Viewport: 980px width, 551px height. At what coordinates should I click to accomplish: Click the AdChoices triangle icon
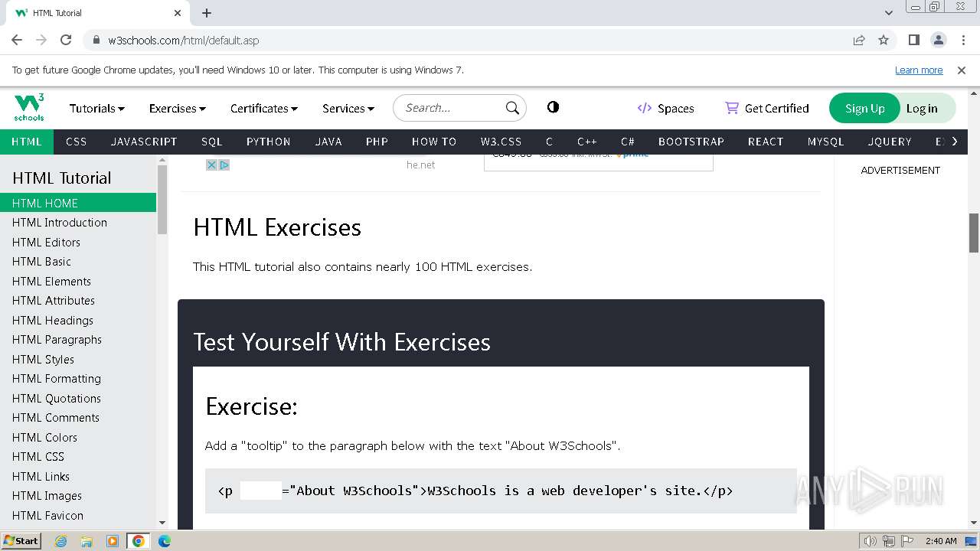point(224,165)
